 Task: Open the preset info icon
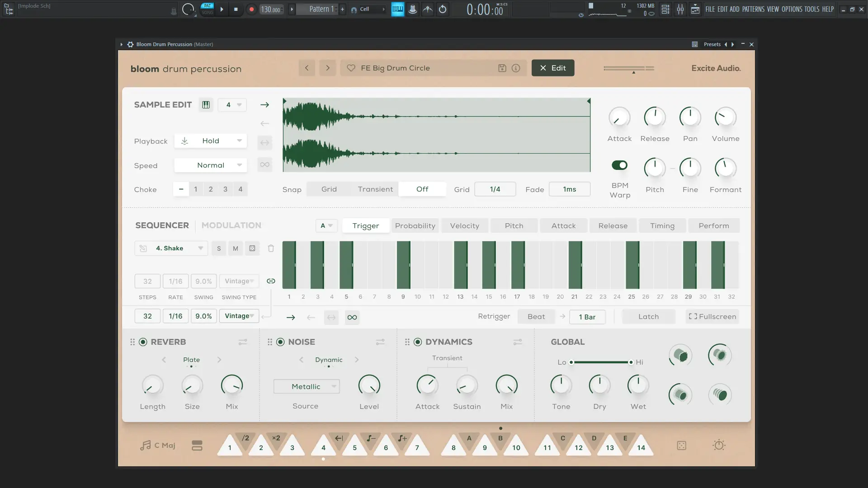tap(516, 68)
